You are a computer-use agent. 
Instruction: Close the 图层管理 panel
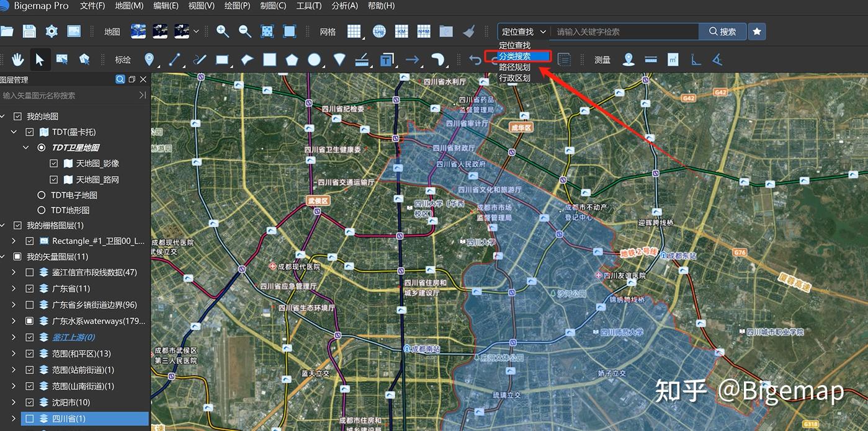[x=143, y=79]
